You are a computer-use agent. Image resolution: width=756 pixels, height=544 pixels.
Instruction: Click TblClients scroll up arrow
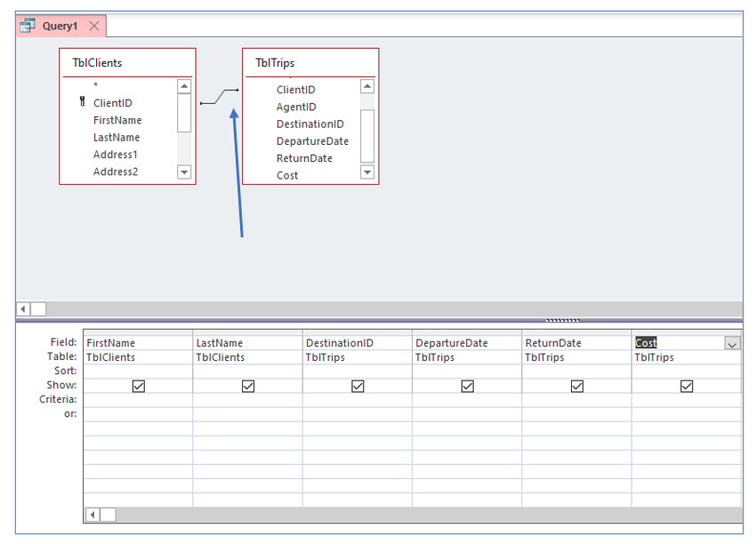(x=184, y=86)
